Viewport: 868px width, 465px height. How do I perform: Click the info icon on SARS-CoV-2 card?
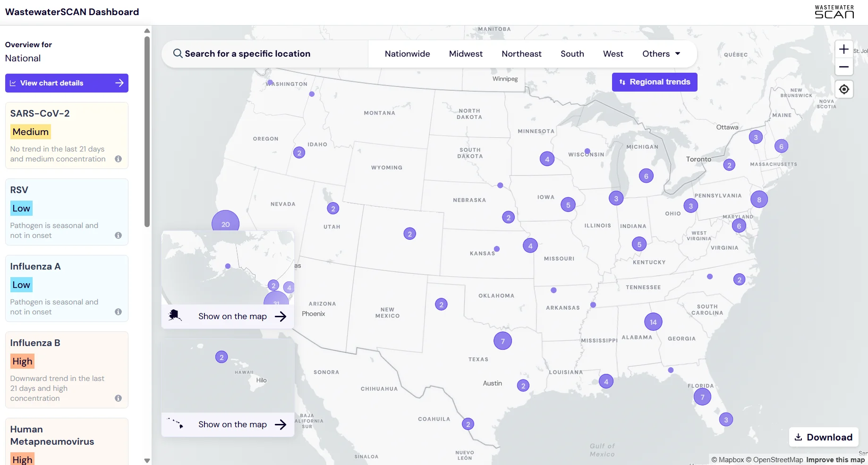(118, 159)
